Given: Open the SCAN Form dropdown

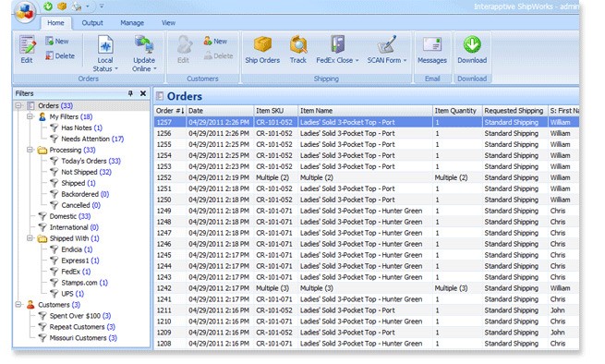Looking at the screenshot, I should coord(387,50).
